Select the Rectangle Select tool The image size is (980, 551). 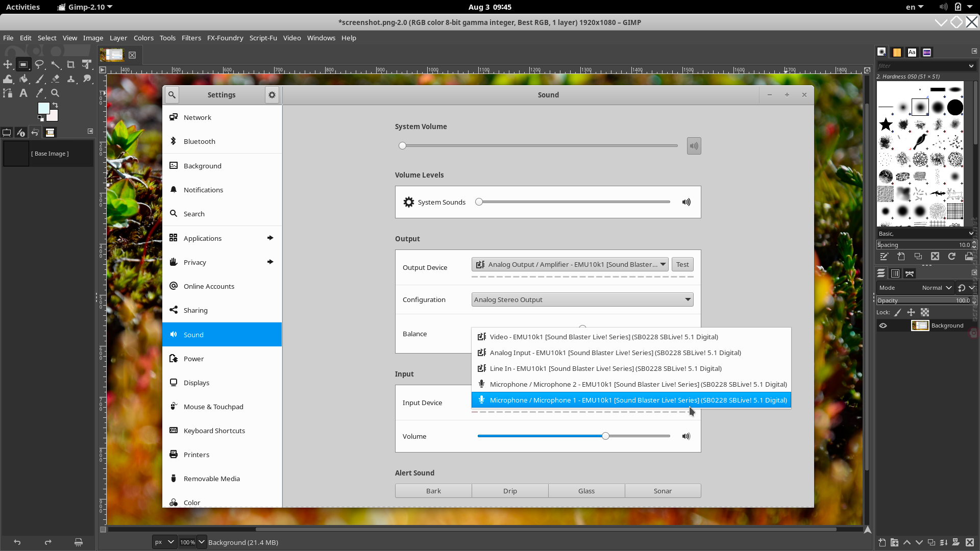point(23,64)
